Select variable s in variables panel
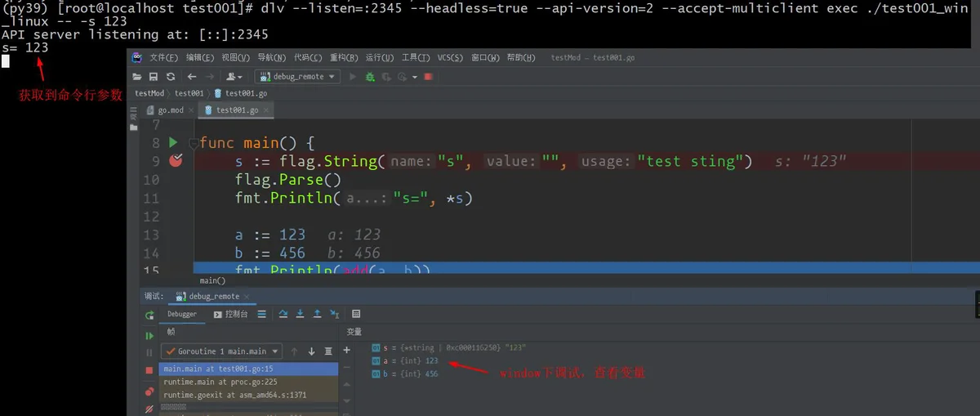This screenshot has height=416, width=980. tap(448, 347)
